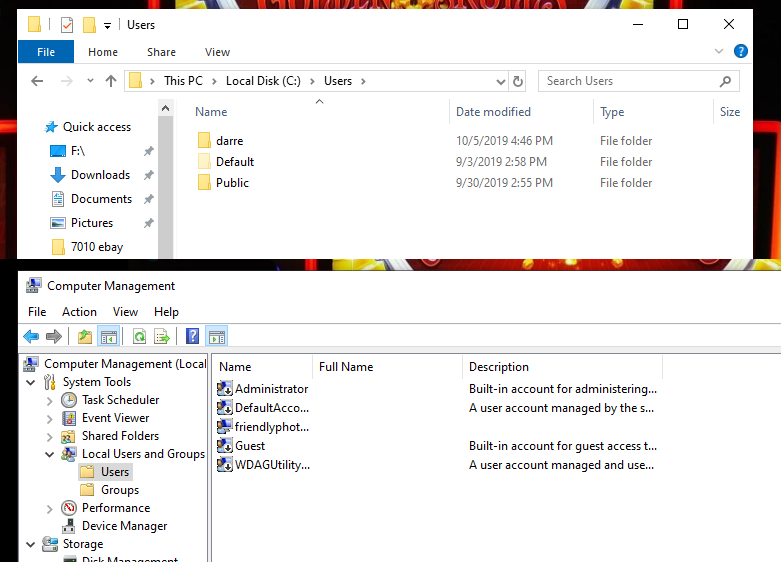Select the Groups folder in tree
Image resolution: width=781 pixels, height=562 pixels.
110,490
